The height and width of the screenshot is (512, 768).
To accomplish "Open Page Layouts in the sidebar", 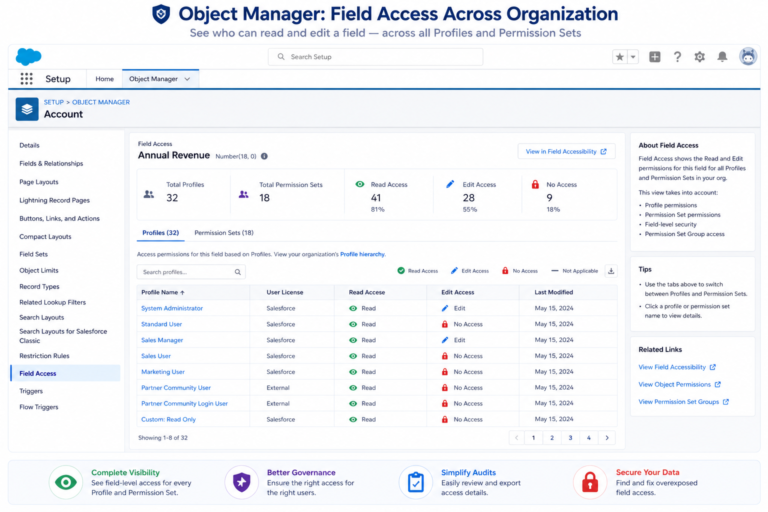I will point(39,182).
